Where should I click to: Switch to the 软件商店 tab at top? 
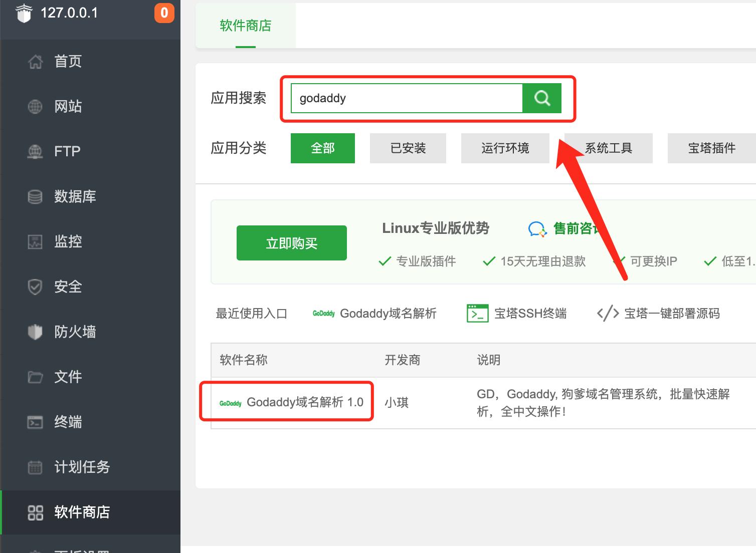[246, 26]
